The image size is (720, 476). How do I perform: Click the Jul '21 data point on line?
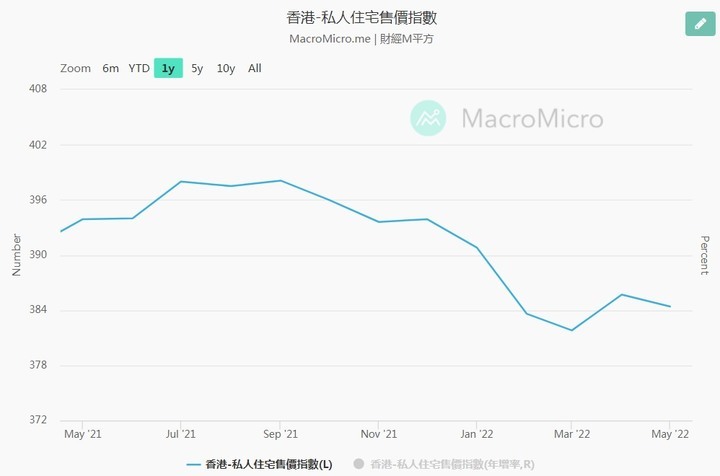point(181,181)
